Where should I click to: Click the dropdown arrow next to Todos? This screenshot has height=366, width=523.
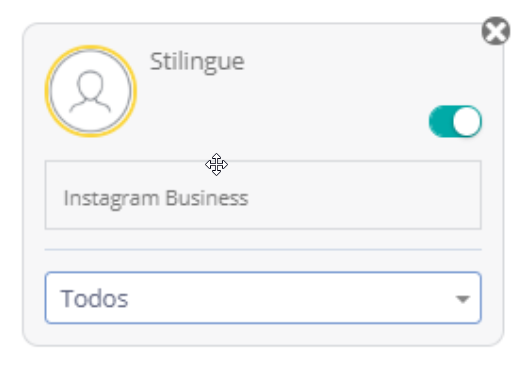pos(463,299)
